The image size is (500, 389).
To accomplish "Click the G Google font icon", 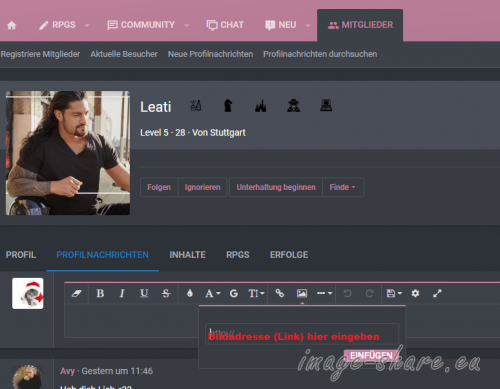I will coord(234,293).
